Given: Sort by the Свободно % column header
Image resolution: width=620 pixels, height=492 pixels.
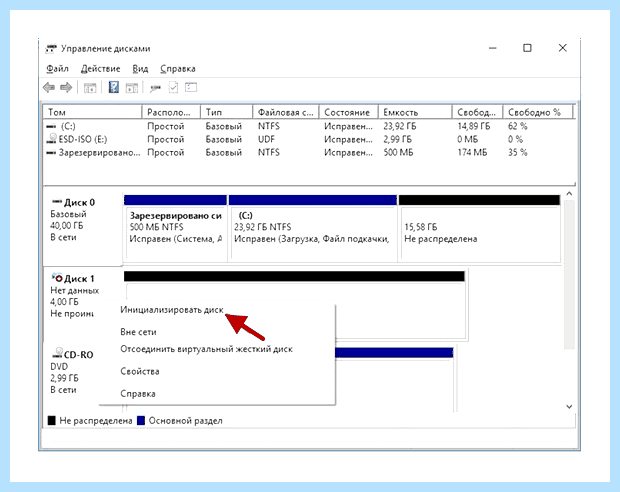Looking at the screenshot, I should click(538, 112).
